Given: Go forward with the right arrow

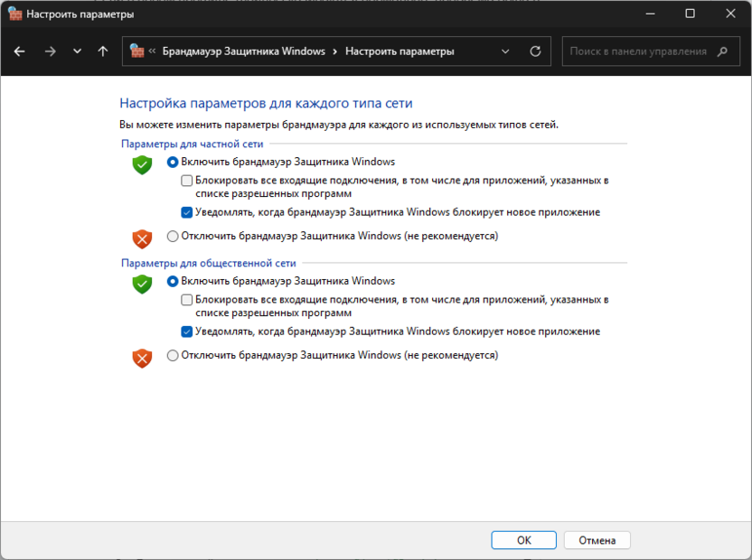Looking at the screenshot, I should [x=50, y=51].
